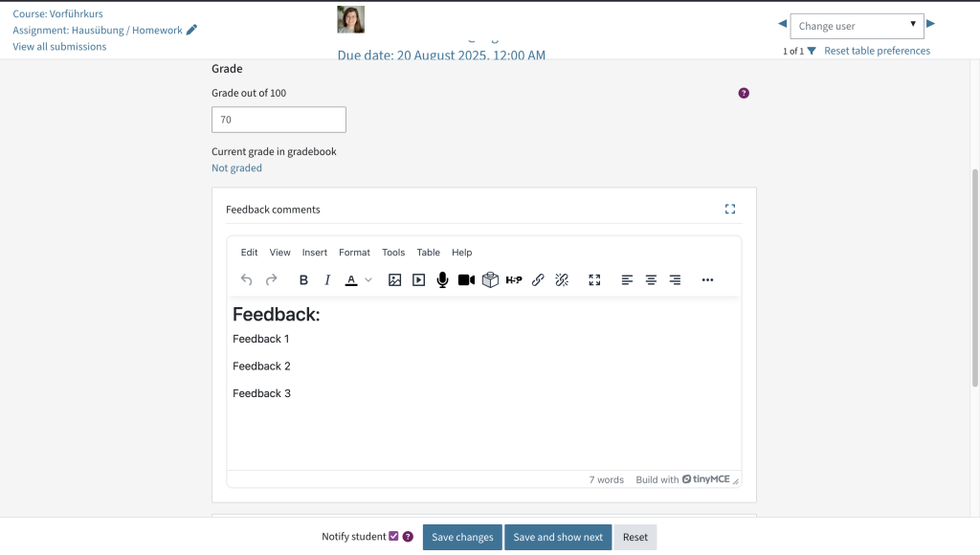980x555 pixels.
Task: Insert a link in feedback
Action: tap(538, 280)
